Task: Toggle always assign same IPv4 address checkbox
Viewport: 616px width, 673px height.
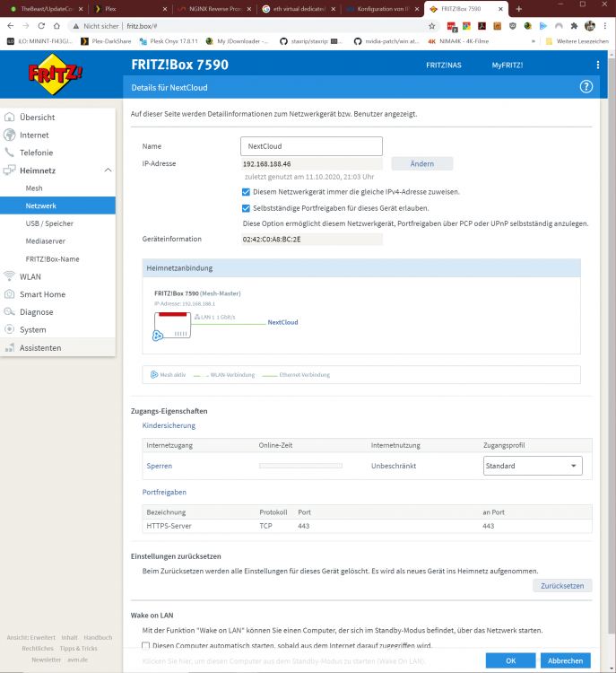Action: click(x=246, y=192)
